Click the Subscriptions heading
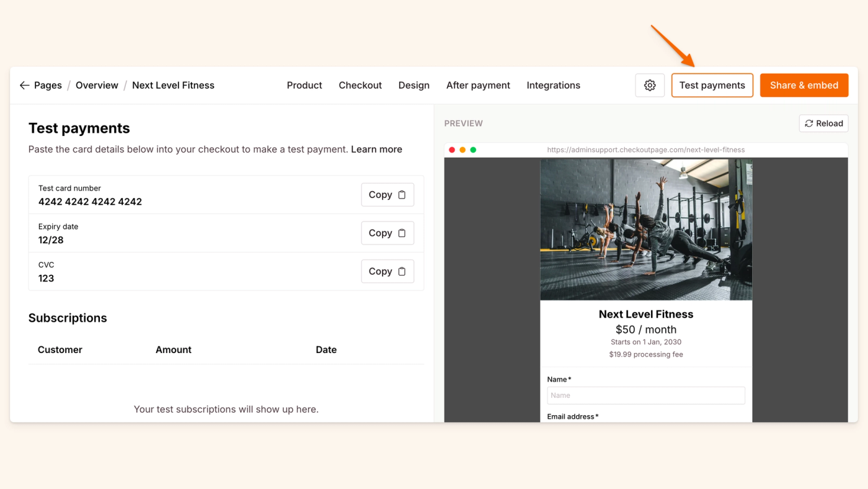This screenshot has height=489, width=868. (68, 318)
